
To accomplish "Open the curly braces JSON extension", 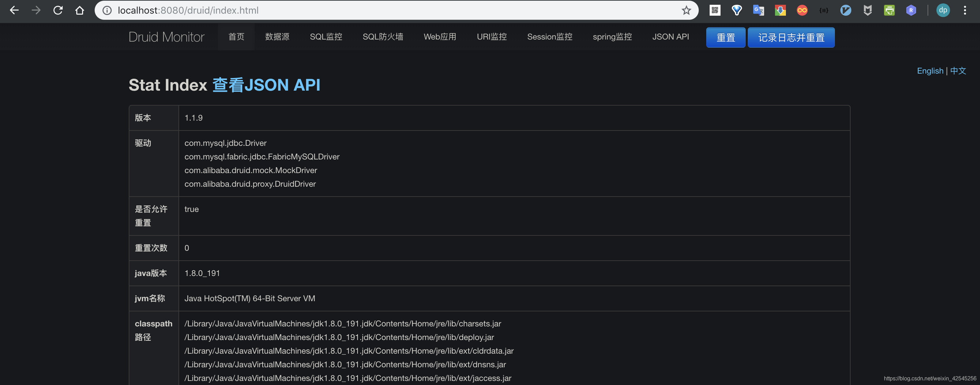I will click(x=824, y=10).
